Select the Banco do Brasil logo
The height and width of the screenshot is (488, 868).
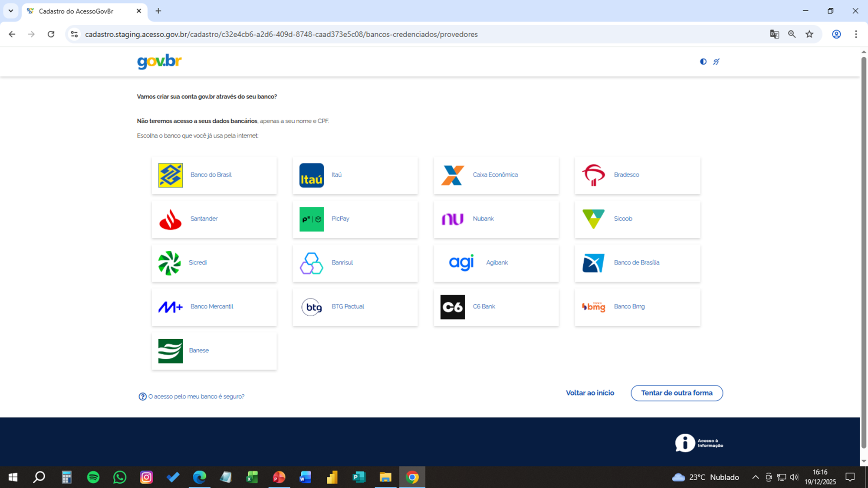[x=170, y=175]
